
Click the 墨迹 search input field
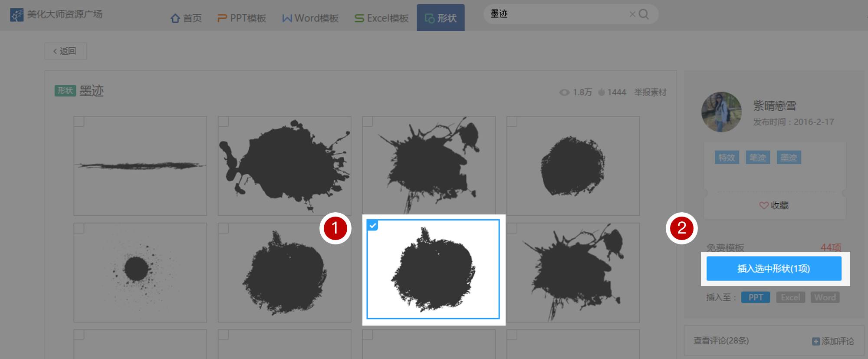(x=556, y=14)
